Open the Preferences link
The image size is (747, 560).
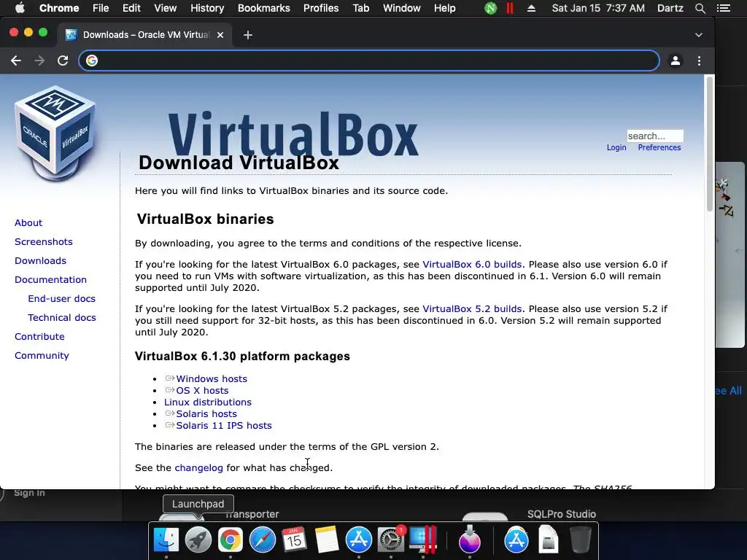point(659,147)
